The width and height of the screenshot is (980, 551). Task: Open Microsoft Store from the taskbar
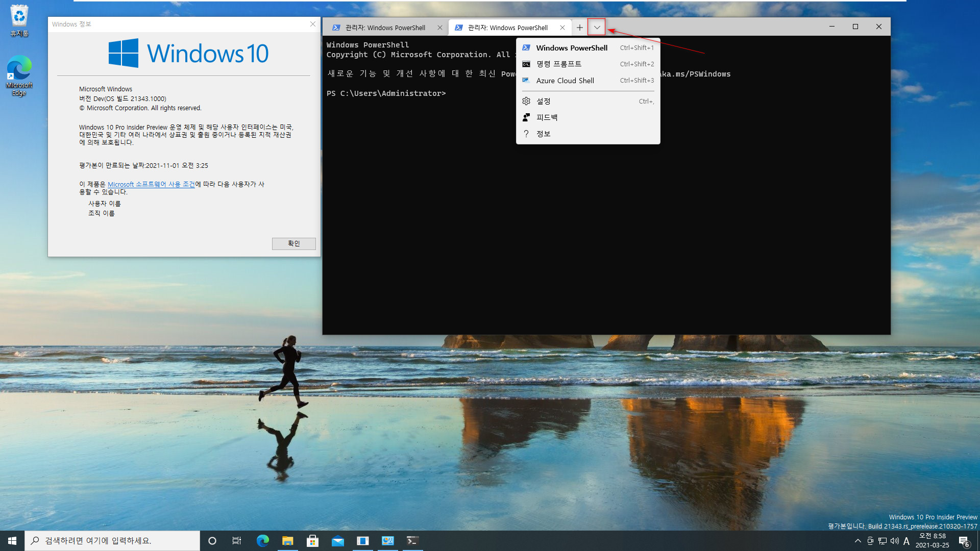(313, 541)
